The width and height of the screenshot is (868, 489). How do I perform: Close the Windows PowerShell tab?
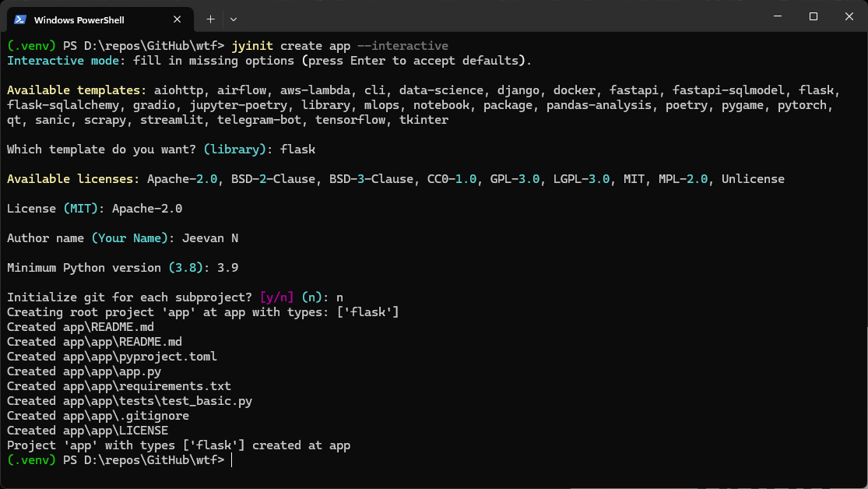(x=177, y=19)
